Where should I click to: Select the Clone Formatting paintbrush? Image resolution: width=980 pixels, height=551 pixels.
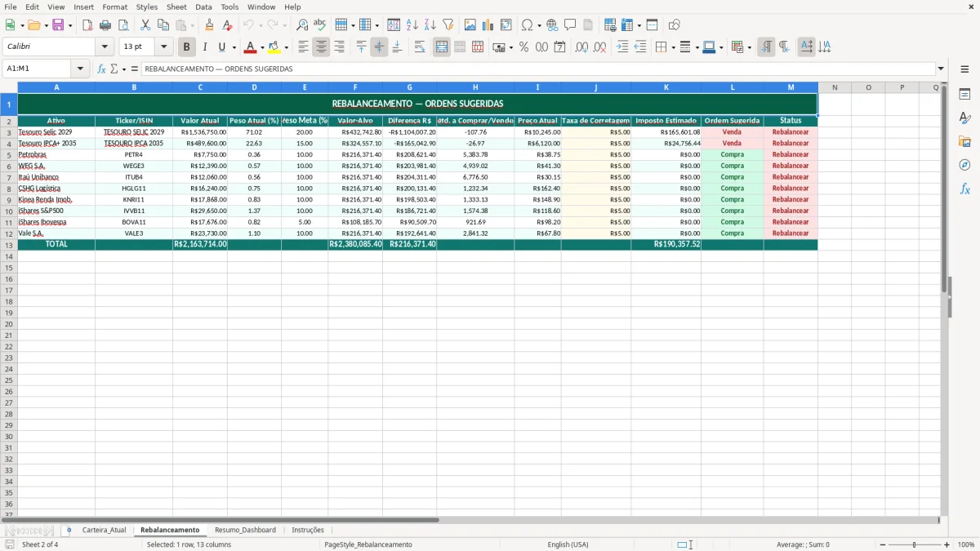[x=210, y=25]
